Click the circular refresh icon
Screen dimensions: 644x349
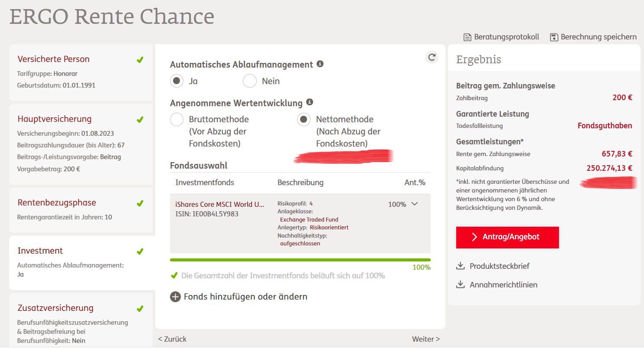pos(432,57)
